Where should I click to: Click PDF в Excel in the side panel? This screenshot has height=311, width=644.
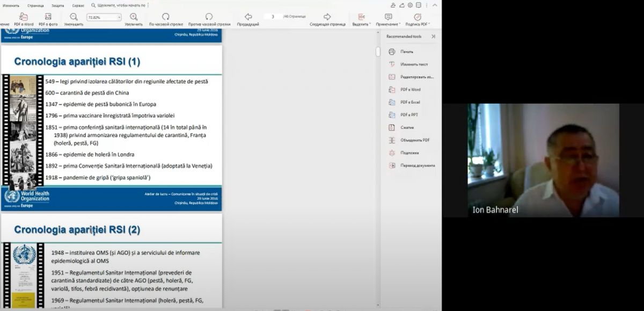(x=410, y=102)
